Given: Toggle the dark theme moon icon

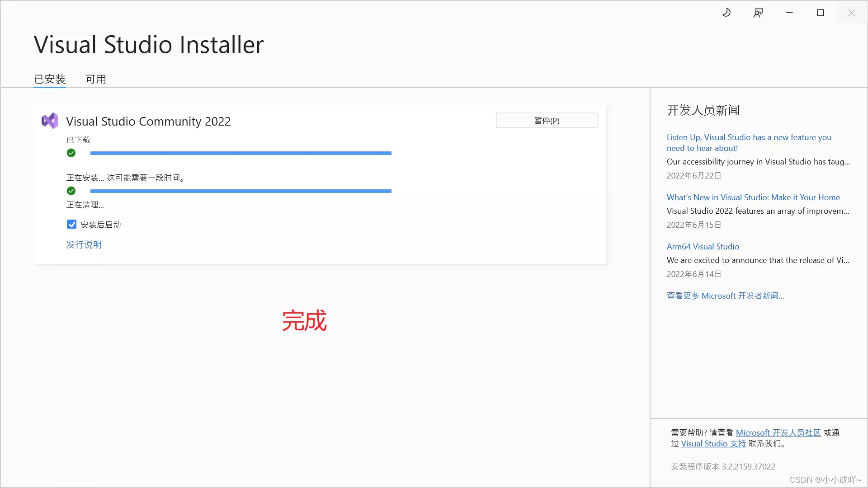Looking at the screenshot, I should pyautogui.click(x=726, y=13).
